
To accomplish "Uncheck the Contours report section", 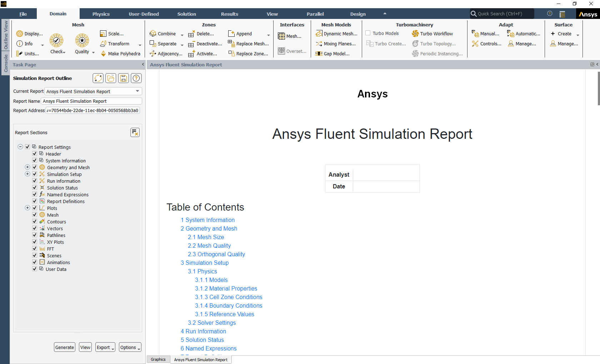I will click(34, 221).
